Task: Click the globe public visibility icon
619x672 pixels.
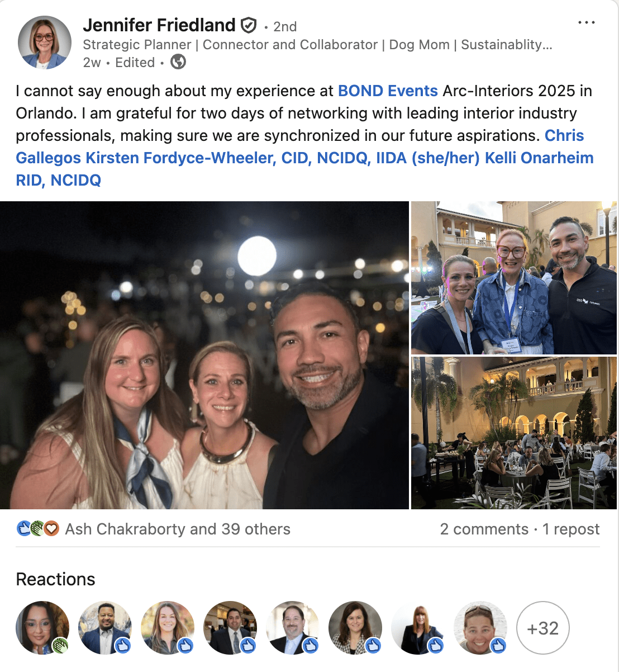Action: coord(178,62)
